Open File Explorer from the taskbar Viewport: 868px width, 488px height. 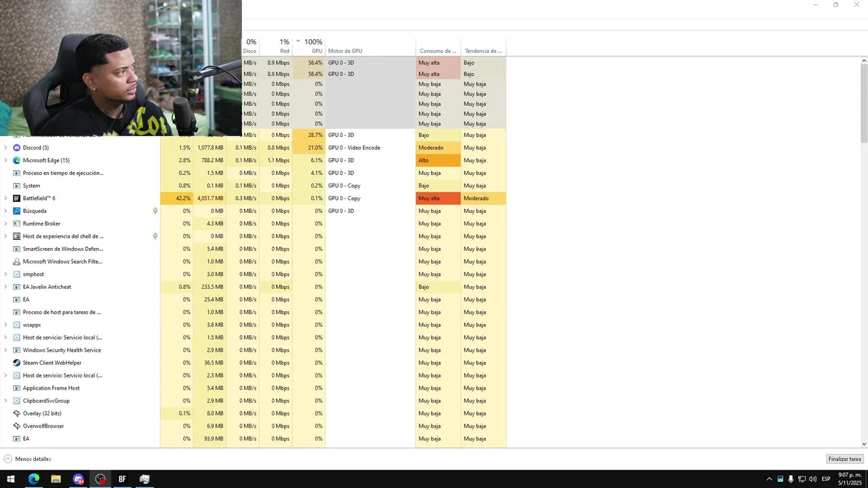[x=56, y=479]
